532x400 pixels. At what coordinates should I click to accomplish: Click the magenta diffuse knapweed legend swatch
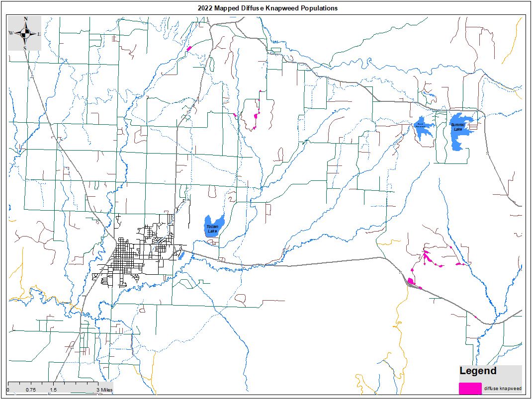pyautogui.click(x=470, y=388)
